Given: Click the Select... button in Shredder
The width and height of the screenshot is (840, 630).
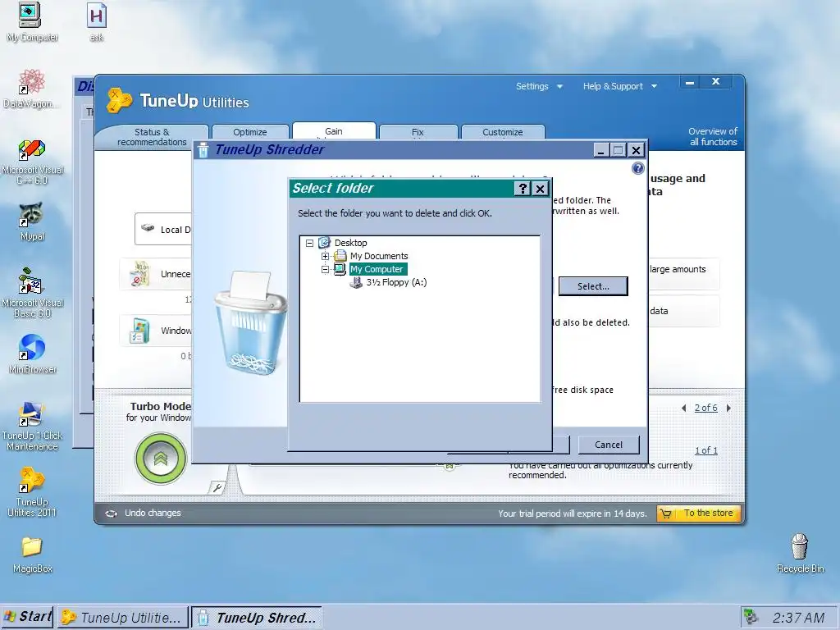Looking at the screenshot, I should [593, 286].
